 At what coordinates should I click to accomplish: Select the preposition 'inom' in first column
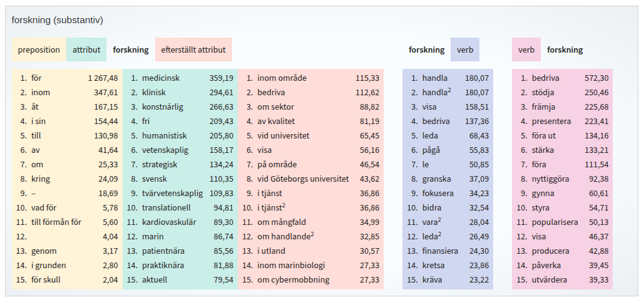(x=41, y=93)
